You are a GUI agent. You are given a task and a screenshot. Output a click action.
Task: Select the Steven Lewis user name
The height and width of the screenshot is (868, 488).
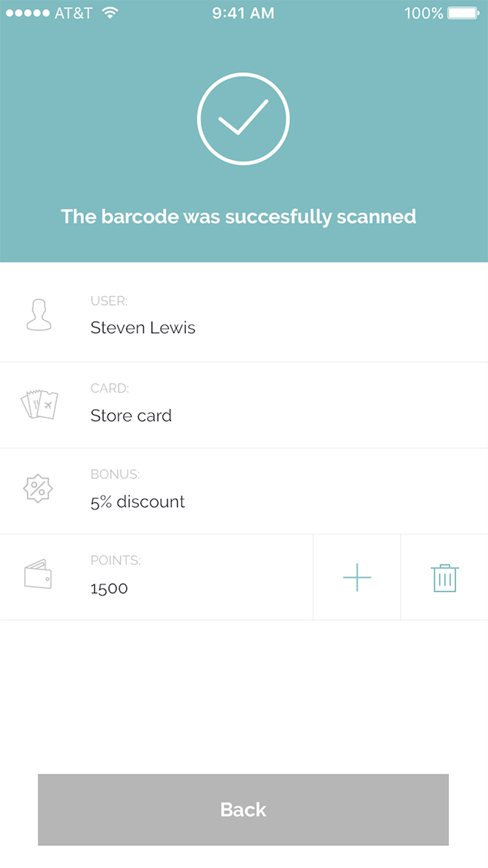[x=143, y=327]
